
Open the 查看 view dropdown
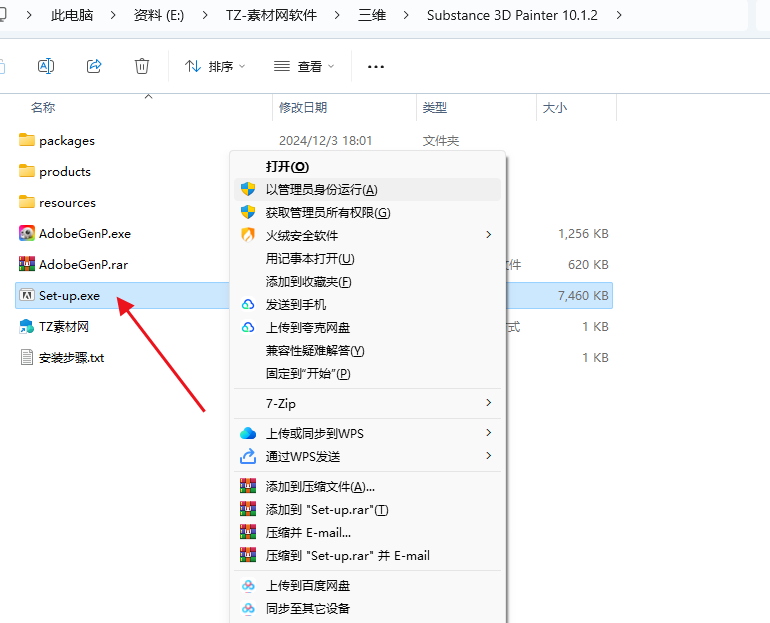[x=304, y=66]
